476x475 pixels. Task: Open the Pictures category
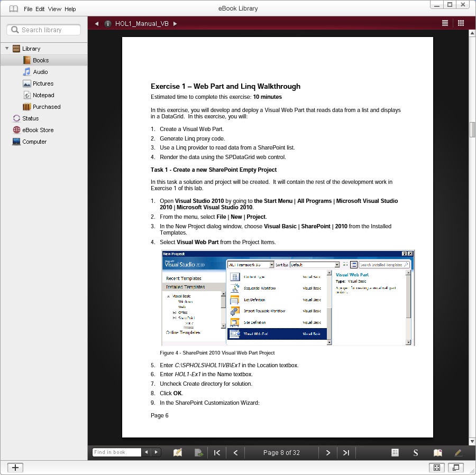(x=44, y=83)
